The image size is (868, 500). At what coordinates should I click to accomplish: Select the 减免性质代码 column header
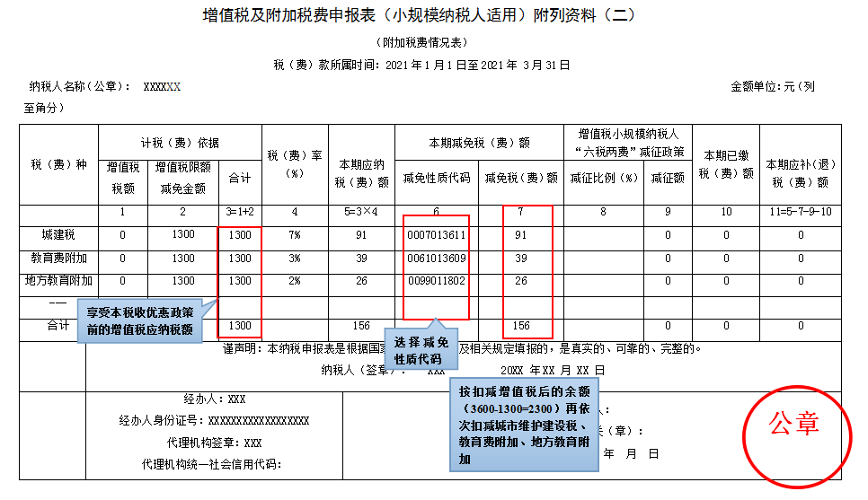437,178
